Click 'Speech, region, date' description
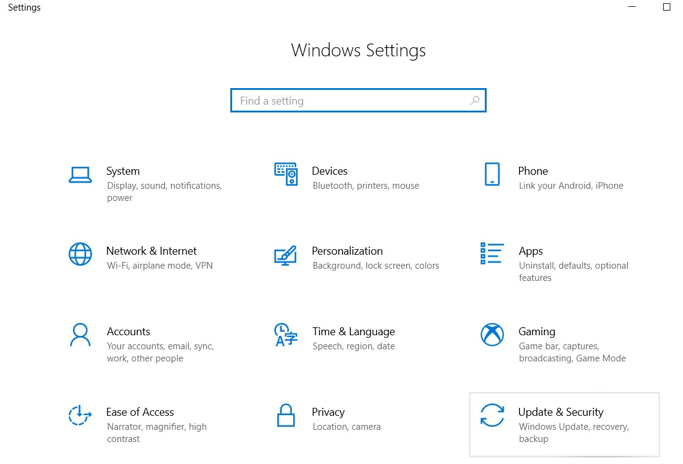 (354, 346)
